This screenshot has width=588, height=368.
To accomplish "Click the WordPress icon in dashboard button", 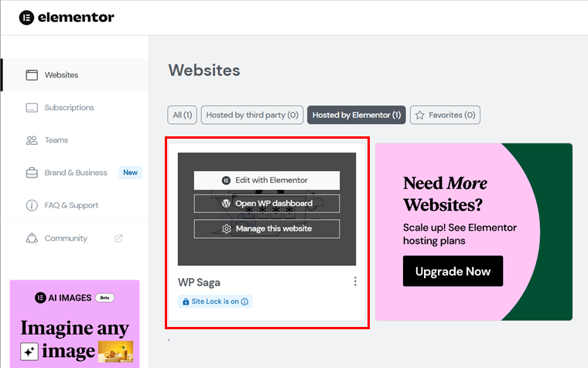I will click(226, 204).
